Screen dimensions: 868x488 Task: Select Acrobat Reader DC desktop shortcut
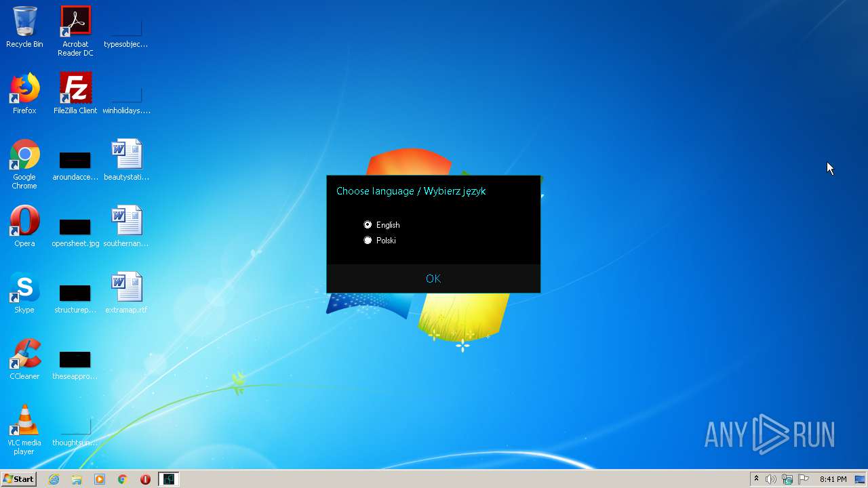(75, 31)
